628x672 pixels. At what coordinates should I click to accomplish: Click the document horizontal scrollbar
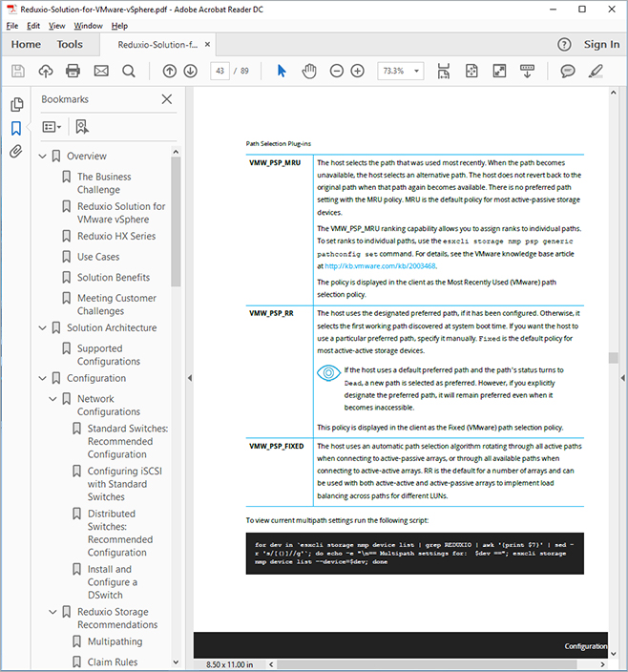pos(427,664)
